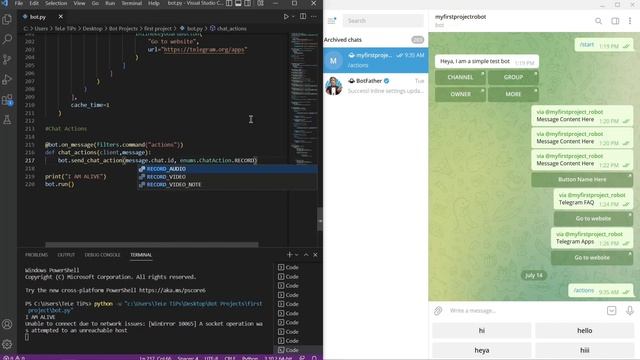The image size is (640, 360).
Task: Toggle the bot keyboard icon in message bar
Action: click(x=611, y=311)
